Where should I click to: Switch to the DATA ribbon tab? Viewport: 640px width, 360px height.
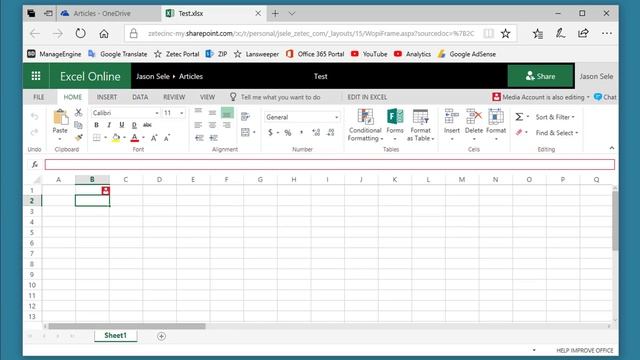coord(140,97)
